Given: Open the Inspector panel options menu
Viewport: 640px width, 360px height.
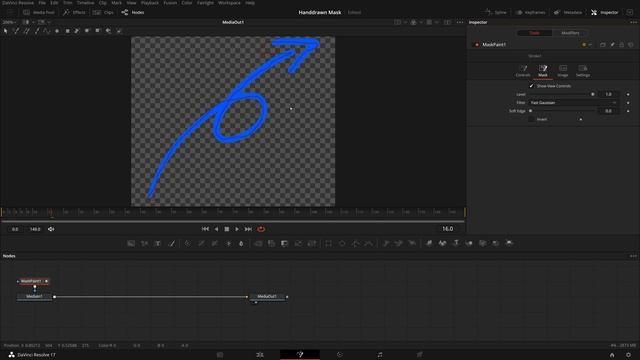Looking at the screenshot, I should click(633, 22).
